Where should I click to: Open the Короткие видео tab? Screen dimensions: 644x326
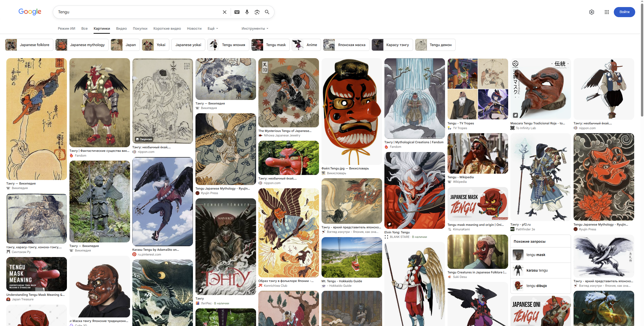pyautogui.click(x=167, y=28)
